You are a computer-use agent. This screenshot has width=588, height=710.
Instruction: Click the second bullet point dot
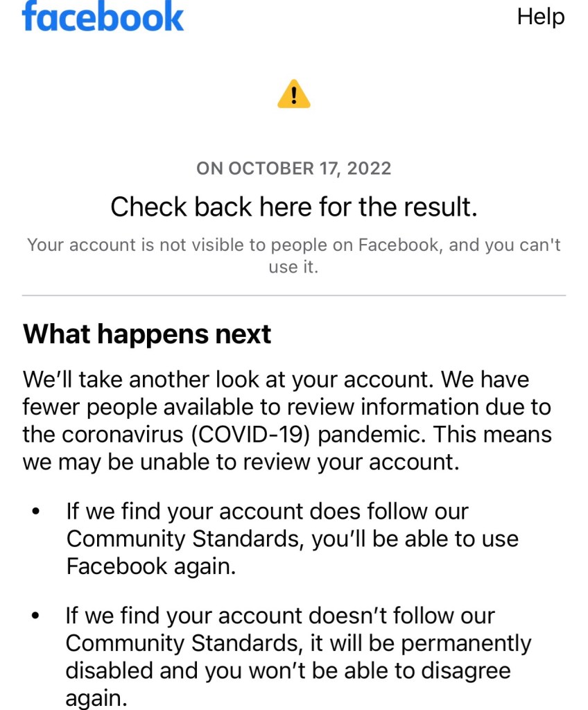coord(35,616)
